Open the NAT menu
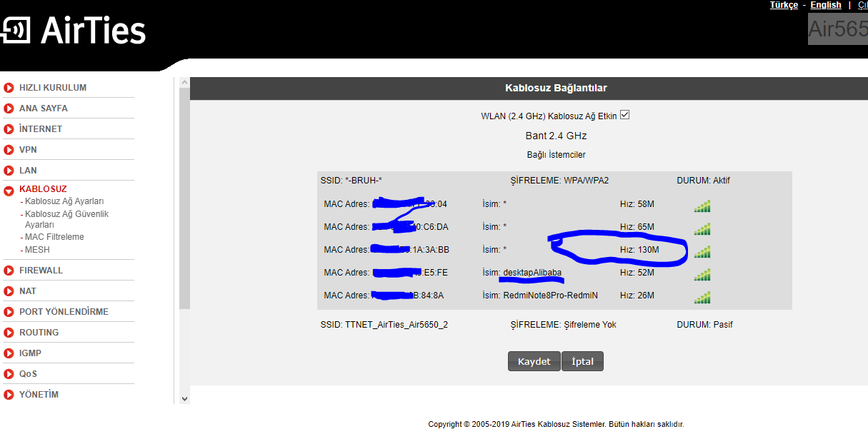Viewport: 868px width, 444px height. tap(28, 291)
